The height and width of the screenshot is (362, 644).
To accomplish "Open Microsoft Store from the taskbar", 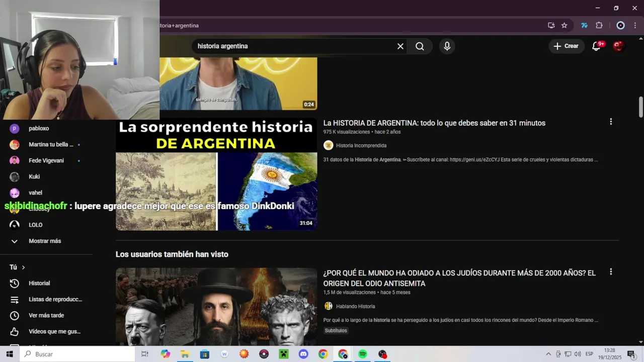I will pos(204,354).
